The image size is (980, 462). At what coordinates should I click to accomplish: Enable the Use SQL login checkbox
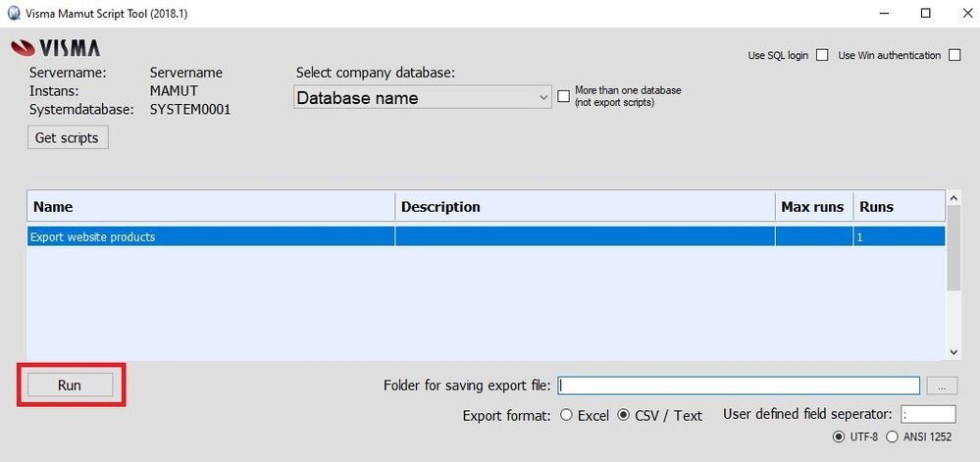822,55
